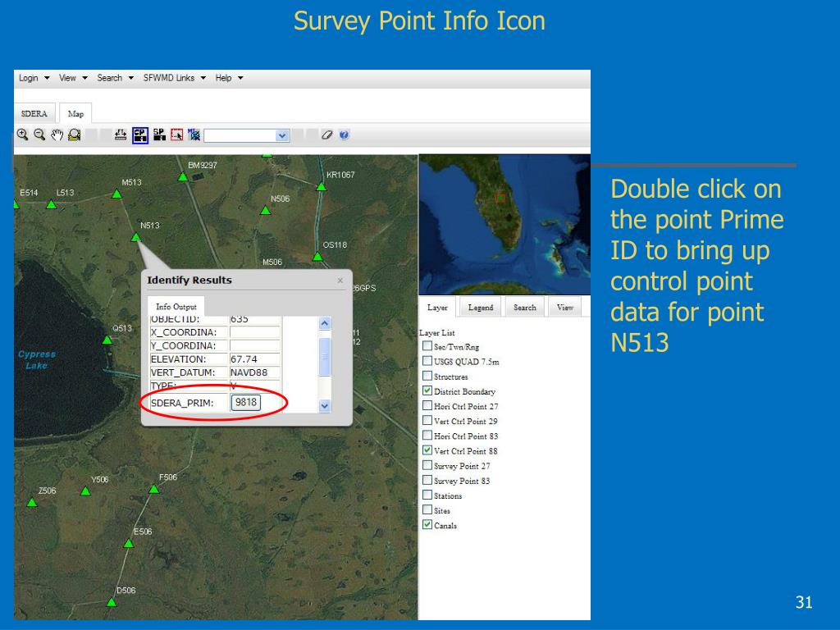Enable Hori Ctrl Point 83 layer
Screen dimensions: 840x630
(x=427, y=436)
